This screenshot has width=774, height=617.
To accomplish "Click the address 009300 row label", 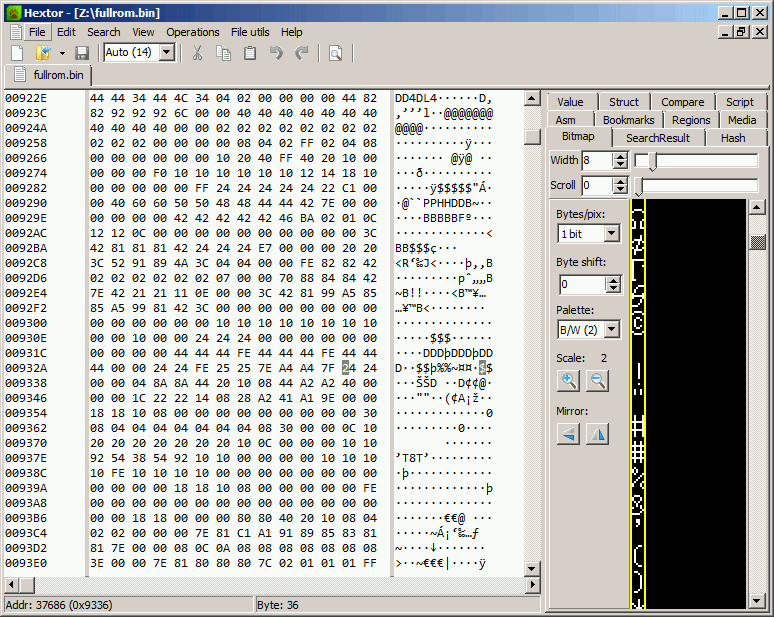I will tap(26, 323).
